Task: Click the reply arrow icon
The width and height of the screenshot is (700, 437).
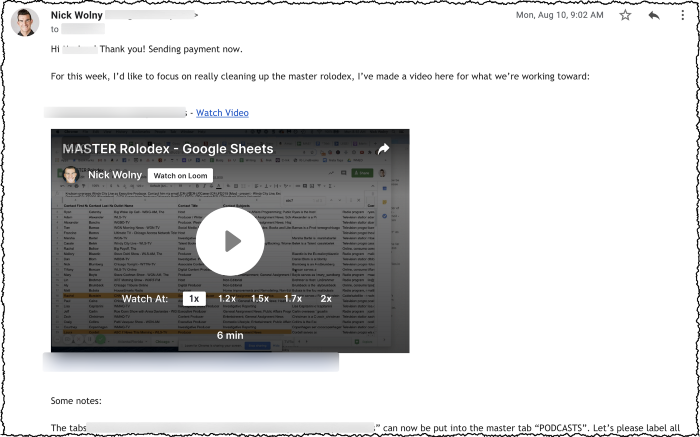Action: 654,15
